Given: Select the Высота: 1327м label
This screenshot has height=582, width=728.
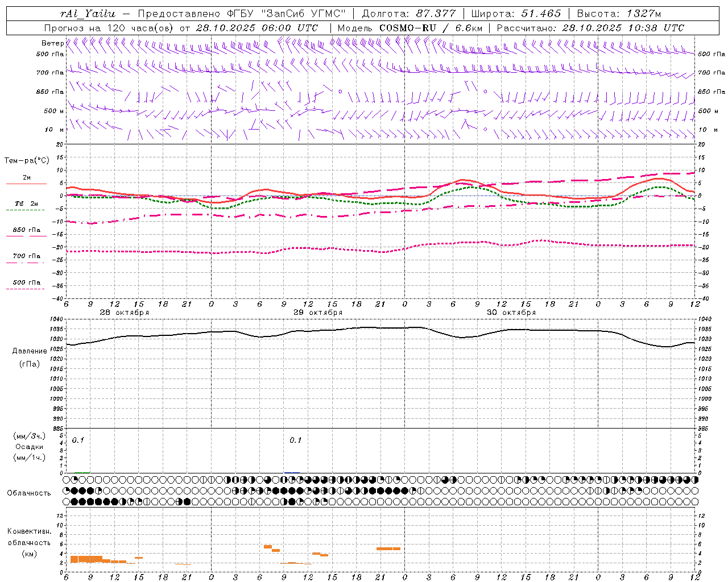Looking at the screenshot, I should pyautogui.click(x=619, y=14).
